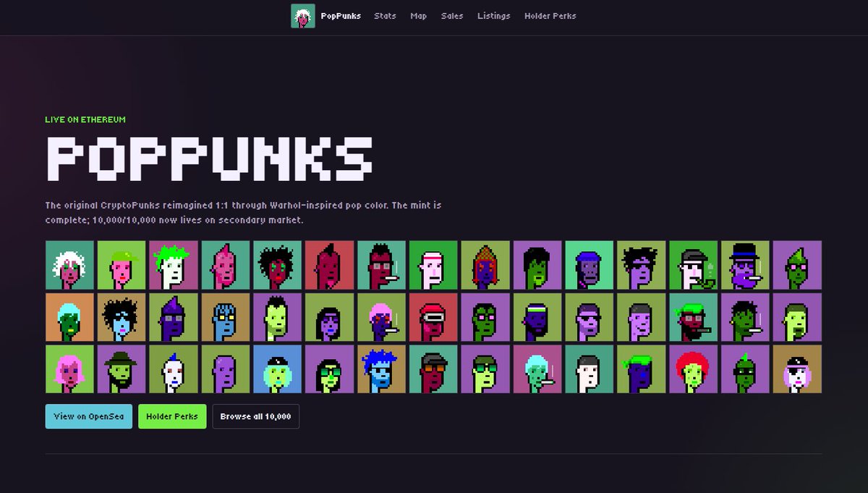Image resolution: width=868 pixels, height=493 pixels.
Task: Open the purple punk with eye patch
Action: click(x=590, y=317)
